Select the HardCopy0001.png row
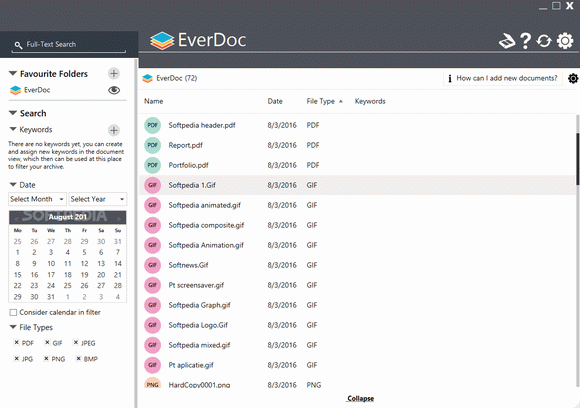Viewport: 580px width, 408px height. [358, 385]
